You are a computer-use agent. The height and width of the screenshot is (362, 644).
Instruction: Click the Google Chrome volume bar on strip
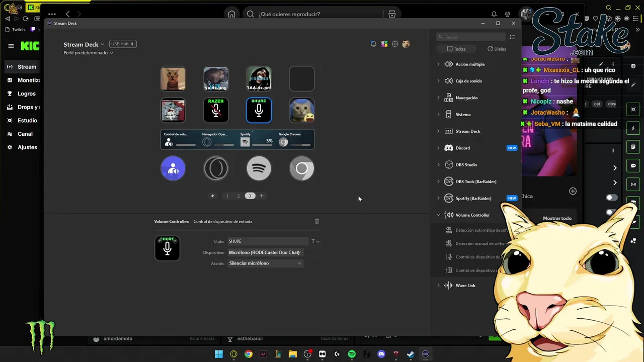(x=300, y=145)
